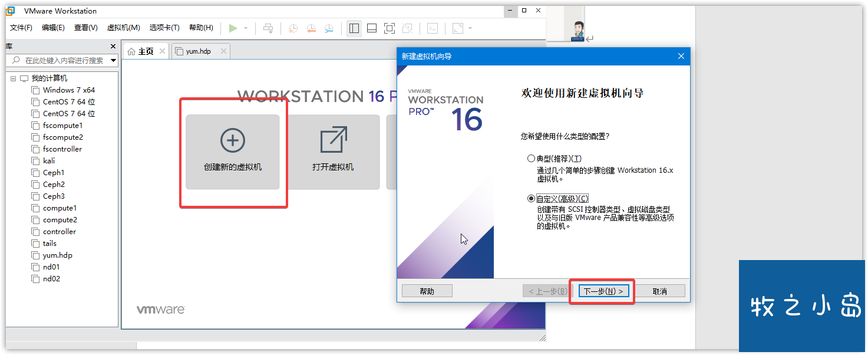Close the yum.hdp tab with its X
The width and height of the screenshot is (868, 355).
point(223,51)
